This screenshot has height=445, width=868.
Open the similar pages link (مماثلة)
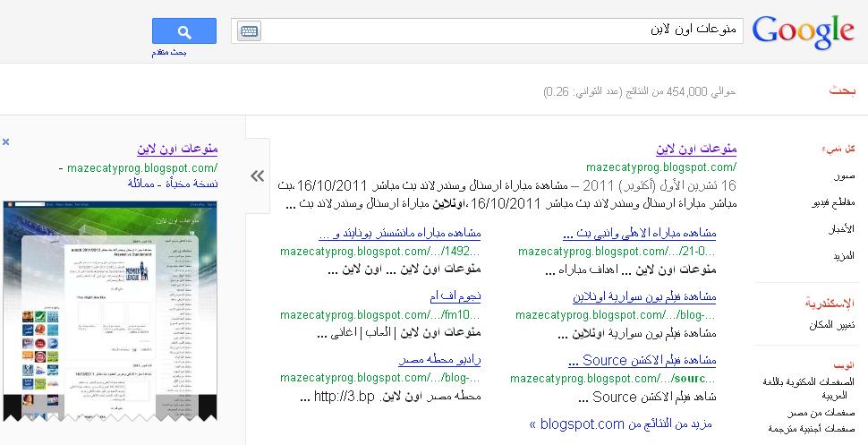coord(140,184)
